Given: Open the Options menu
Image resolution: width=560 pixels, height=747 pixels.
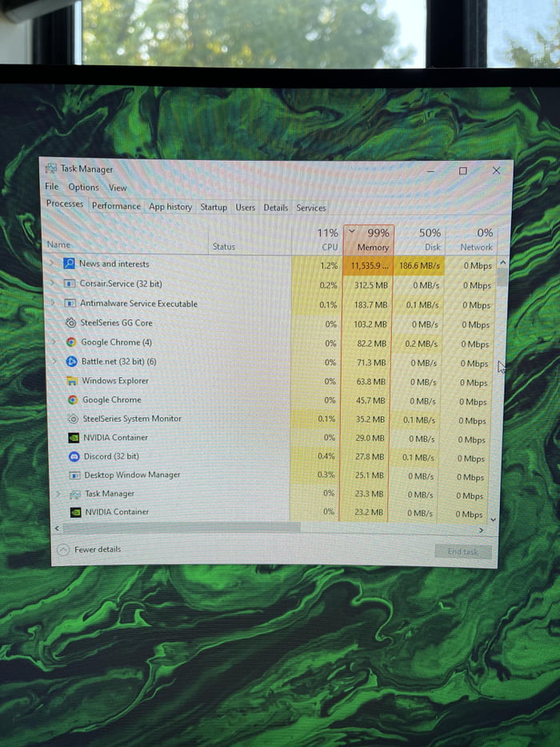Looking at the screenshot, I should pos(83,187).
